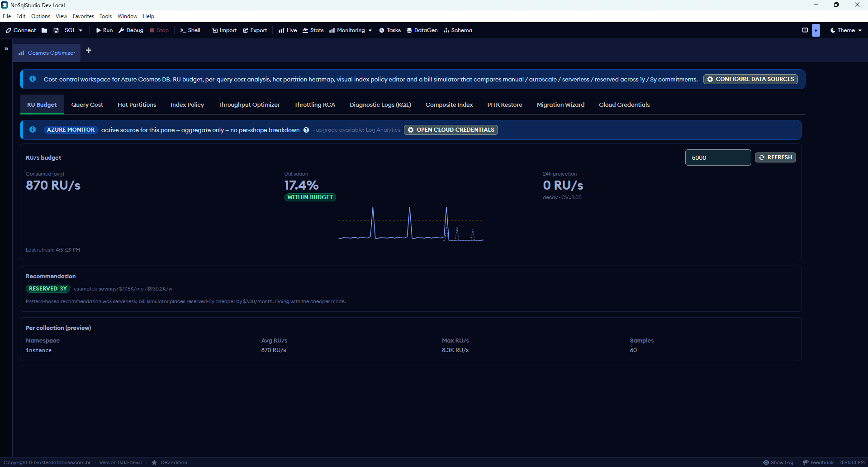Toggle the split layout icon
This screenshot has width=868, height=467.
805,30
